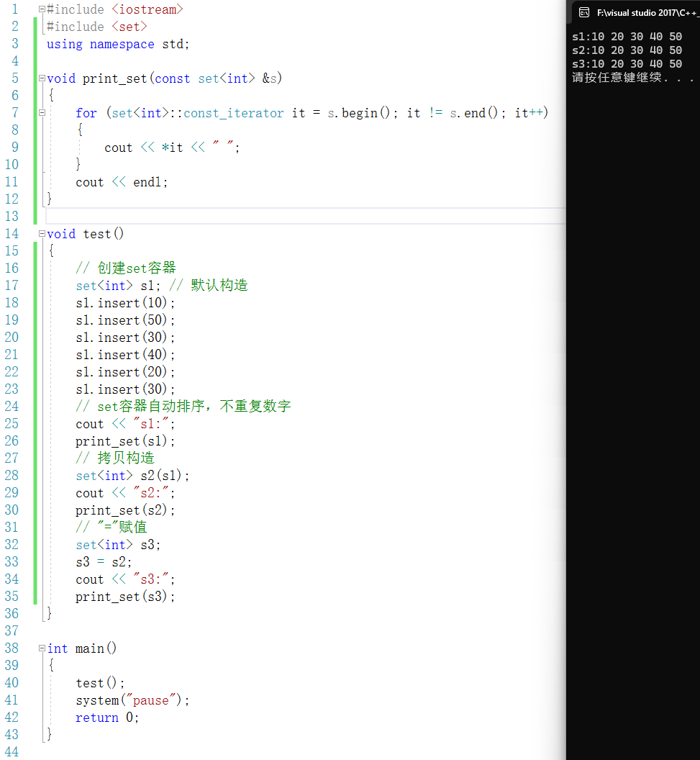Click 'using namespace std;' line
Viewport: 700px width, 760px height.
[x=118, y=44]
